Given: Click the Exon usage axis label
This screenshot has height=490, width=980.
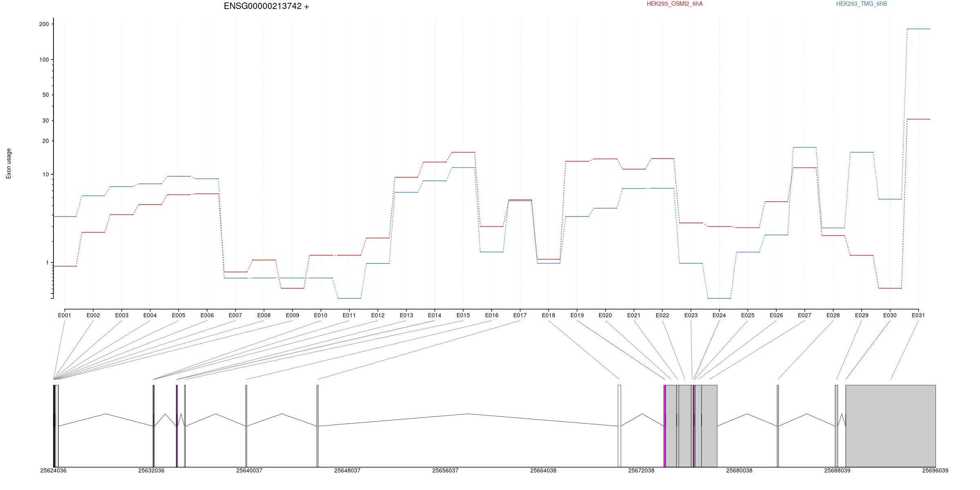Looking at the screenshot, I should click(9, 163).
